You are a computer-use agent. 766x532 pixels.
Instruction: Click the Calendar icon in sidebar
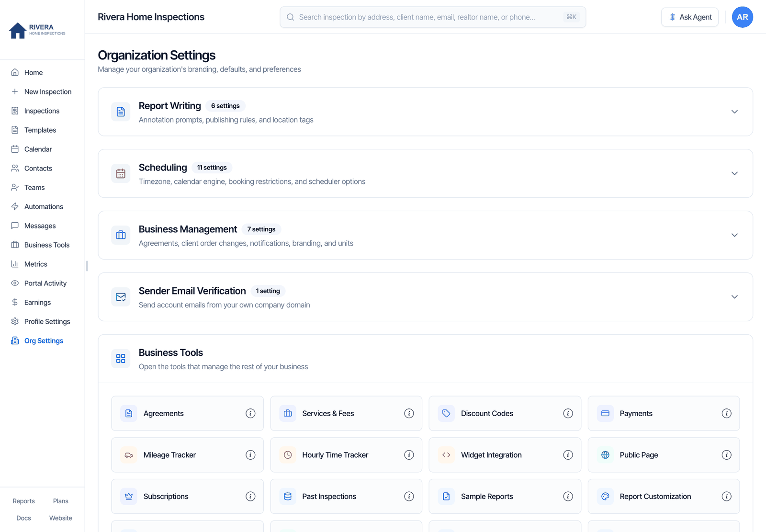tap(15, 149)
